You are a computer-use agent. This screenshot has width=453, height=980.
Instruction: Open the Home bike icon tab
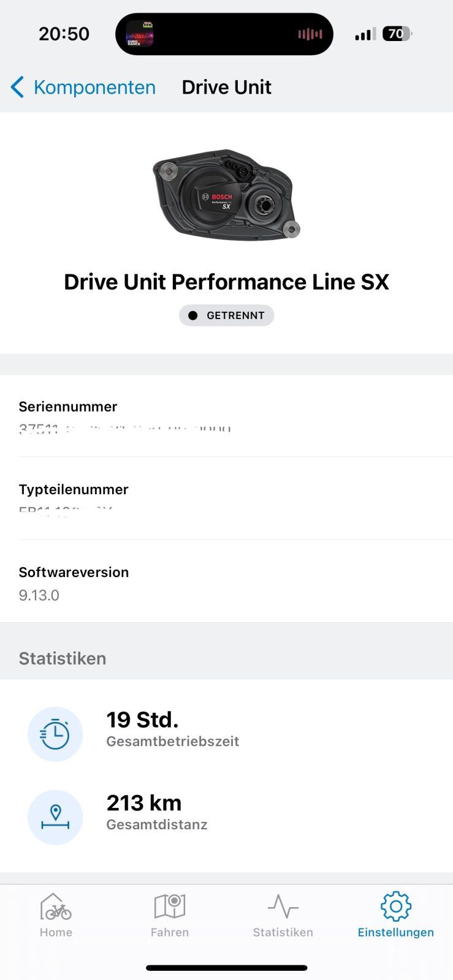56,915
